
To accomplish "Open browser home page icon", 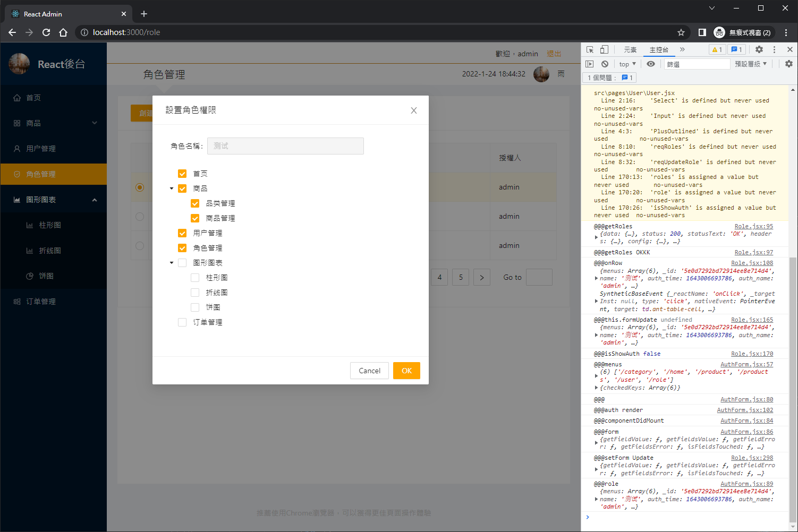I will coord(63,32).
